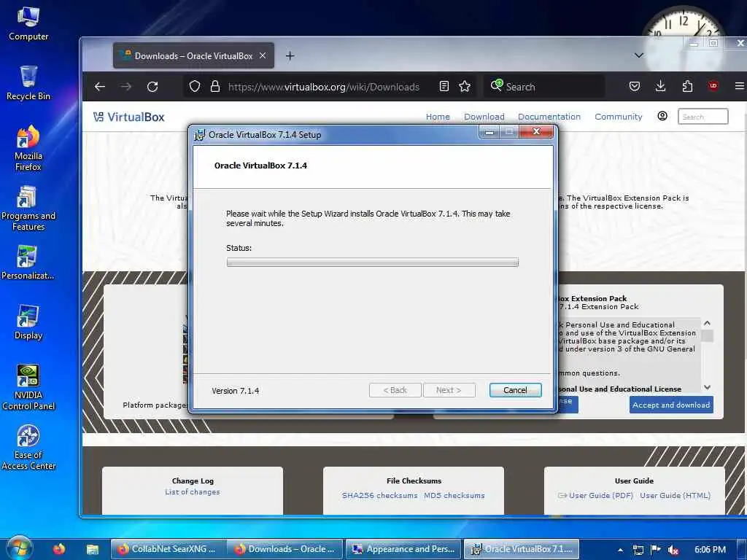Toggle reader view in address bar
This screenshot has width=747, height=560.
coord(444,86)
